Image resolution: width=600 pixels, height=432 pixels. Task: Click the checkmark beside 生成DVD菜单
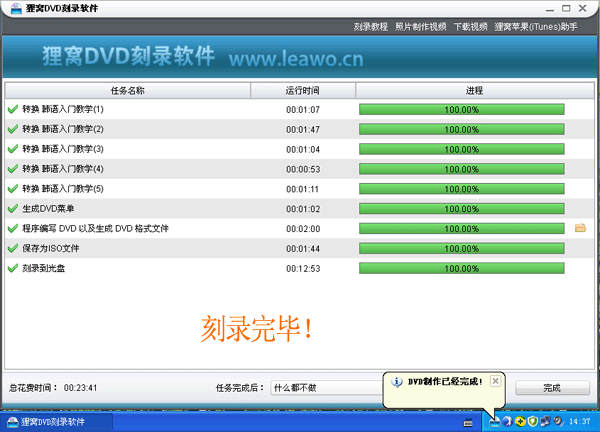(13, 209)
